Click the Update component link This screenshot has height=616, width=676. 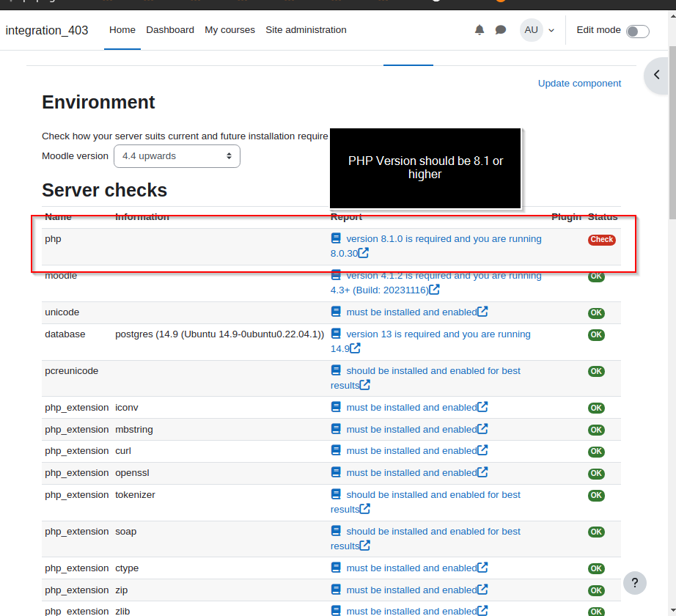[579, 83]
